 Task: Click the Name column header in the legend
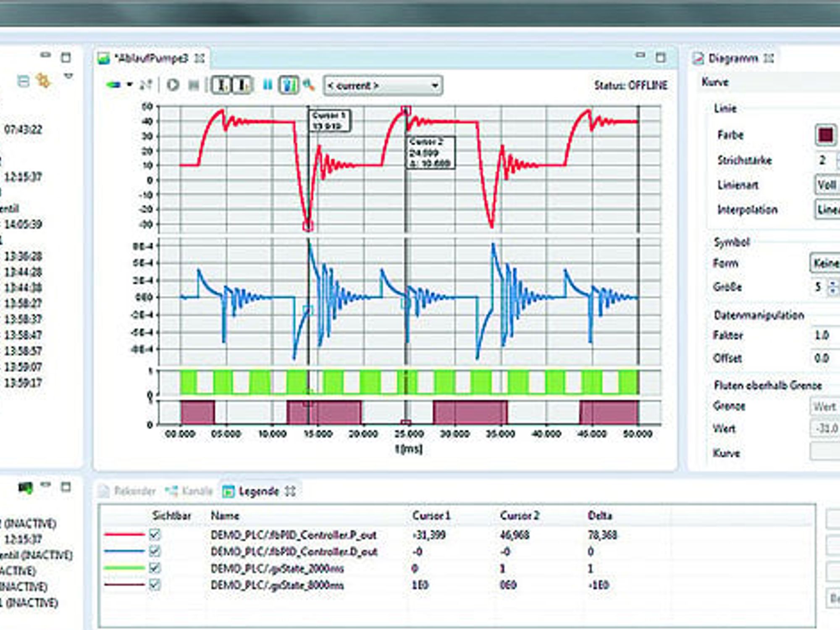pos(225,516)
